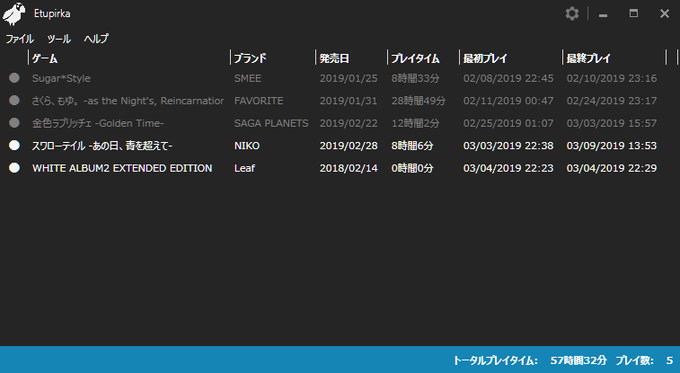Click playtime 0時間0分

(x=412, y=168)
